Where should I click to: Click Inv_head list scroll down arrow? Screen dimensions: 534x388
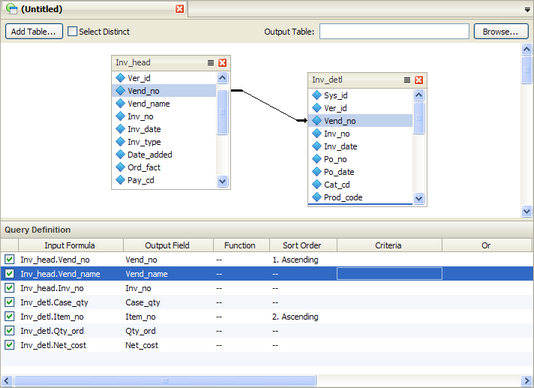click(x=222, y=181)
